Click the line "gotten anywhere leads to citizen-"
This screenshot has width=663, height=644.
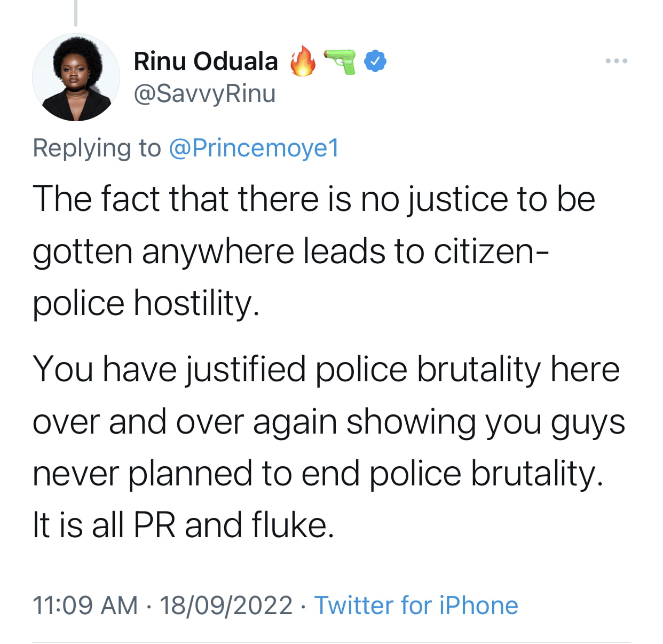(x=290, y=252)
